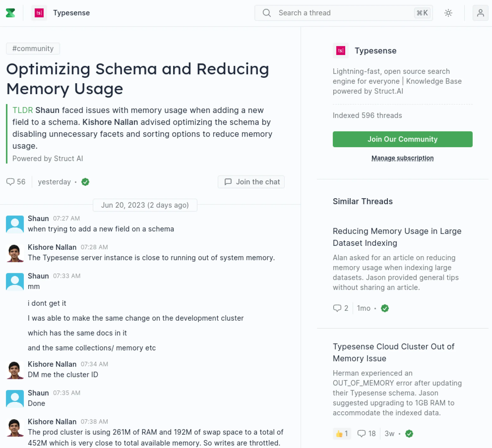This screenshot has height=448, width=492.
Task: Click the speech bubble icon on Join the chat
Action: tap(228, 182)
